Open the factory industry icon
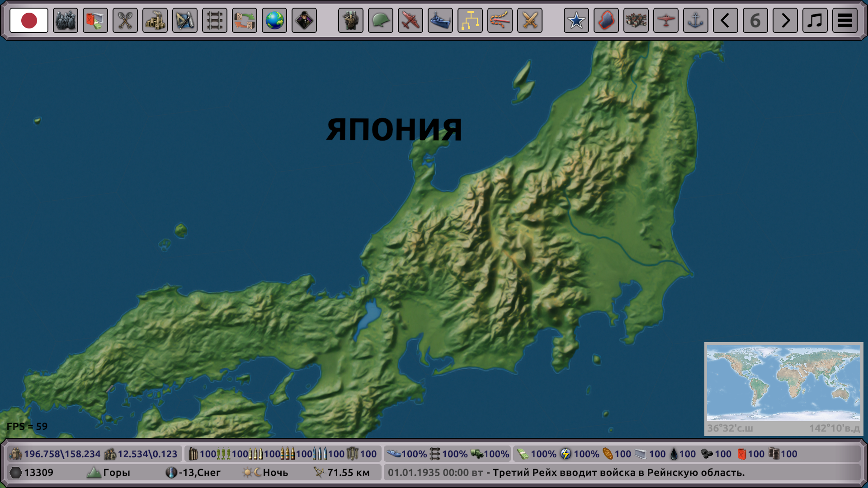This screenshot has height=488, width=868. [x=155, y=20]
